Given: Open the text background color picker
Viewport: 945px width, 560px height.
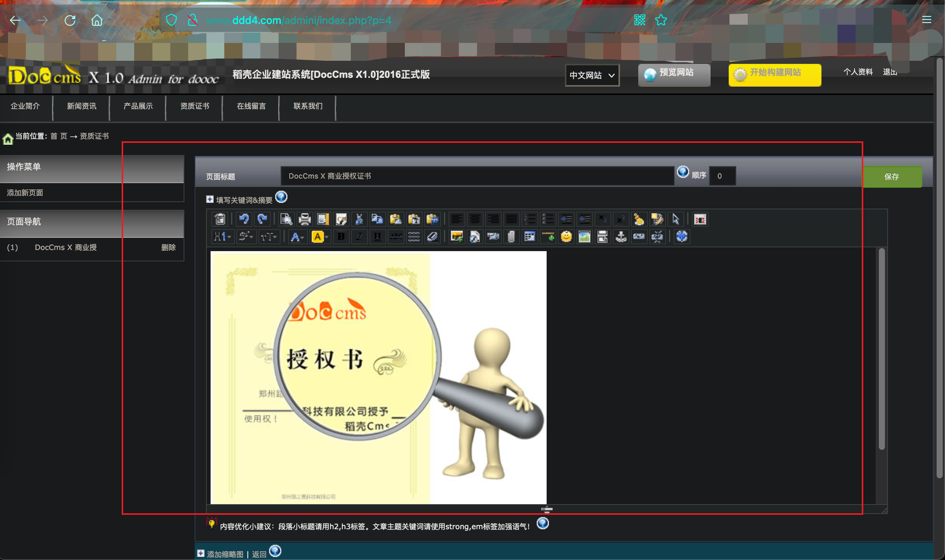Looking at the screenshot, I should point(320,237).
